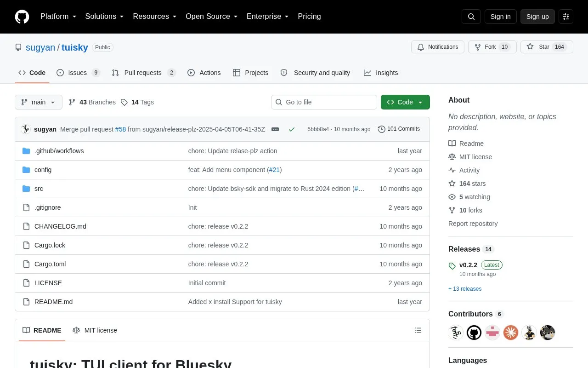Viewport: 588px width, 368px height.
Task: Switch to the Issues tab
Action: point(78,73)
